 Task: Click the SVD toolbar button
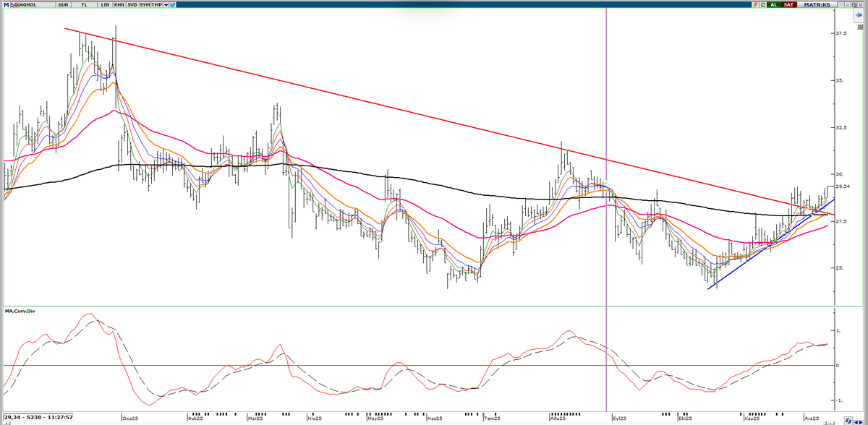pyautogui.click(x=132, y=4)
